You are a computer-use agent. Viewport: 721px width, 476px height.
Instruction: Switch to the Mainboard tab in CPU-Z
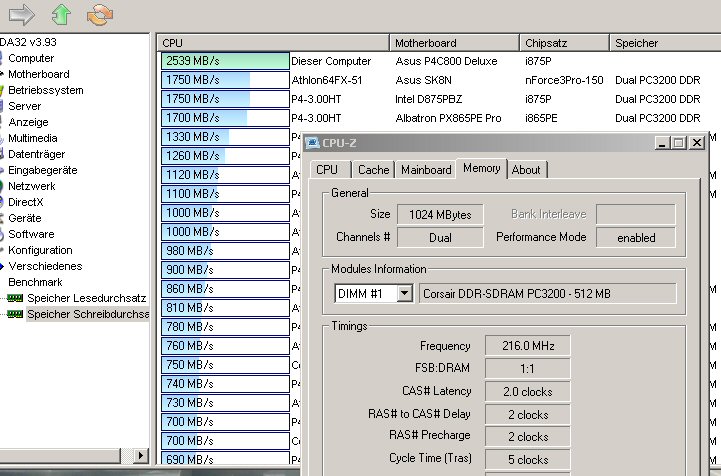pos(426,170)
